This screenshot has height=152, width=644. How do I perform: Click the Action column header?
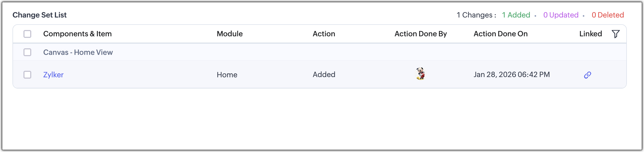(x=324, y=34)
